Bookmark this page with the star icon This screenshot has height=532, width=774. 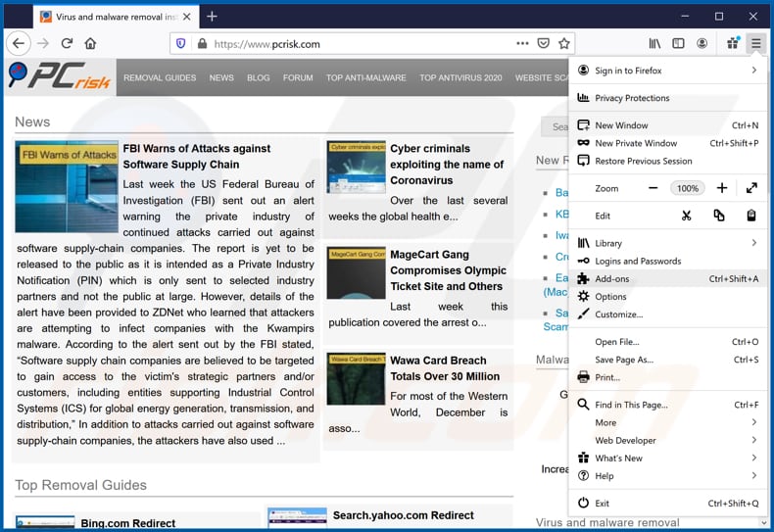[564, 43]
